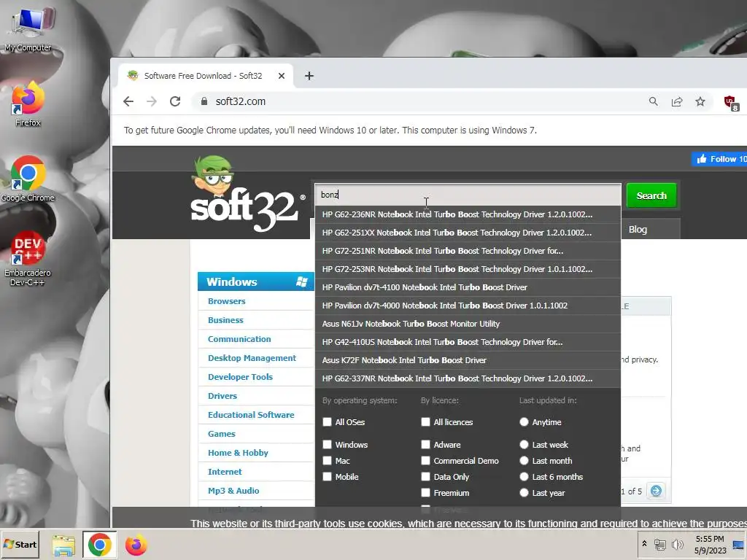The height and width of the screenshot is (560, 747).
Task: Select the Last week radio button
Action: coord(524,444)
